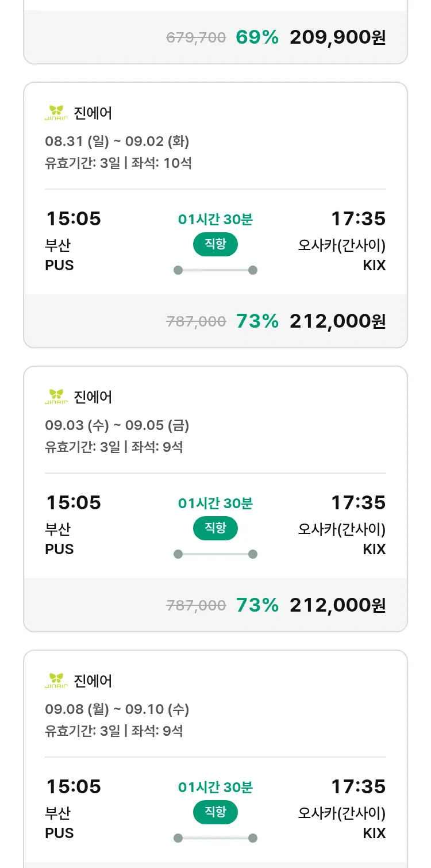Click Jin Air logo on 09.08 flight card
This screenshot has width=431, height=868.
click(56, 681)
